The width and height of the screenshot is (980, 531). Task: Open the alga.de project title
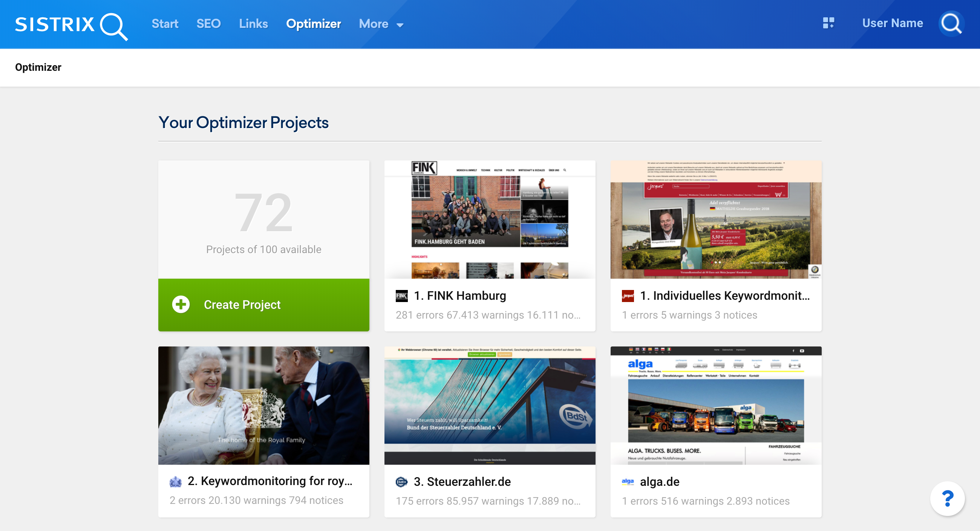click(660, 482)
